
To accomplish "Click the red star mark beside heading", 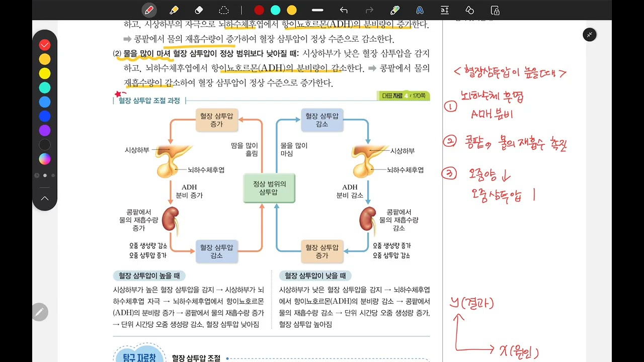I will [119, 94].
